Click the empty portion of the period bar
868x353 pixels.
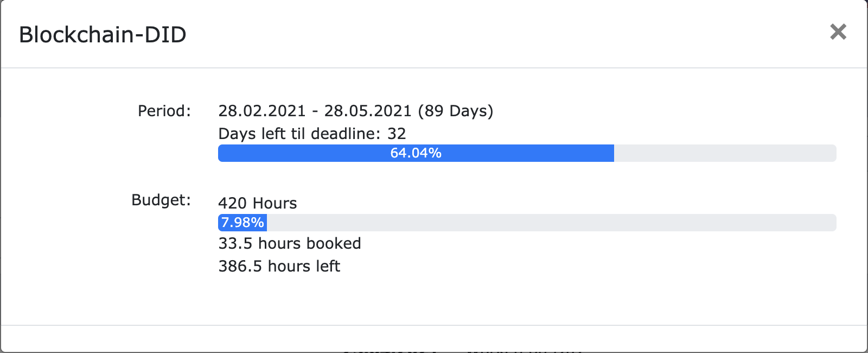point(727,154)
